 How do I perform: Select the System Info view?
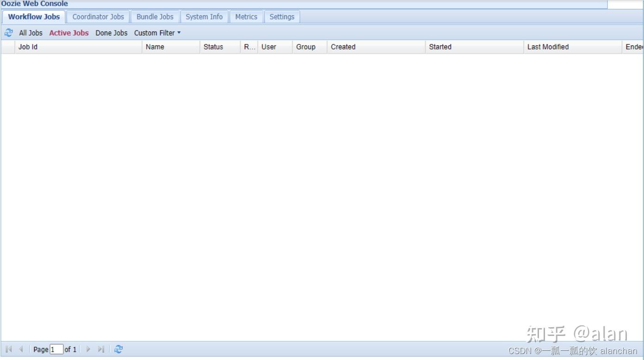click(204, 17)
